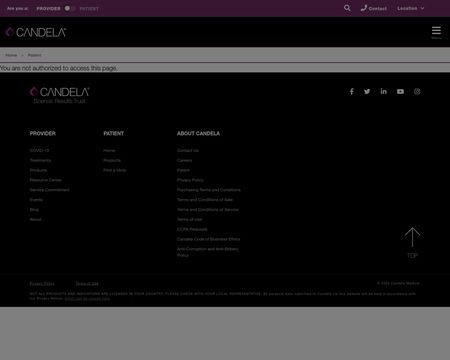Open the hamburger Menu icon

[436, 32]
